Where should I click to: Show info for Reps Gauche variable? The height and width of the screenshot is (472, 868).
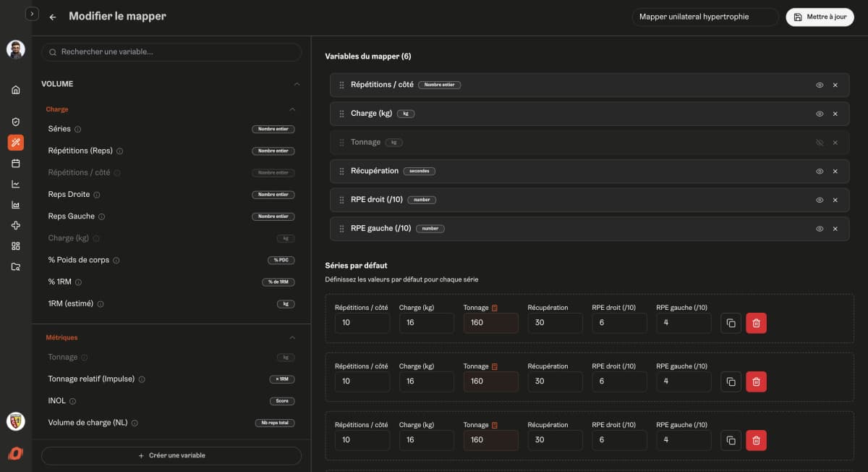(102, 216)
